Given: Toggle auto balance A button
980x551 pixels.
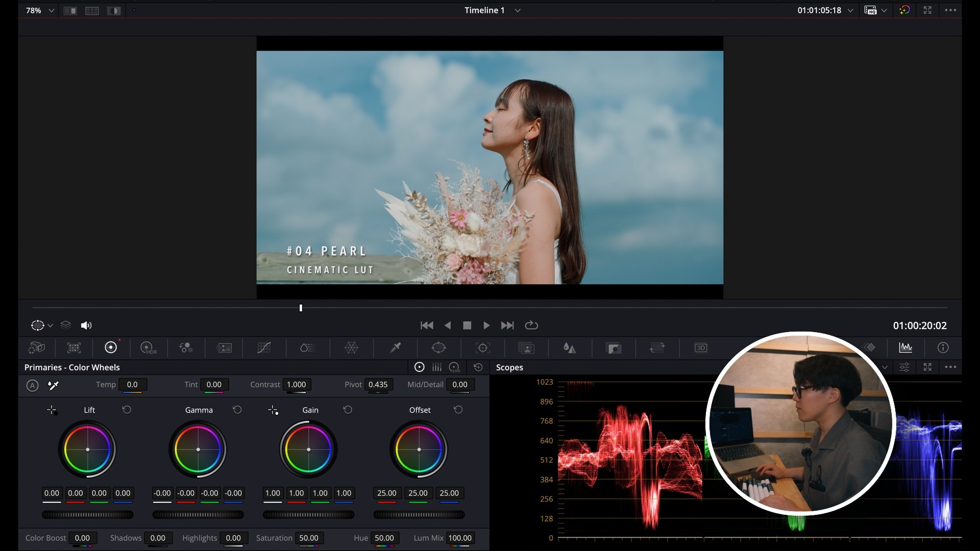Looking at the screenshot, I should 32,386.
